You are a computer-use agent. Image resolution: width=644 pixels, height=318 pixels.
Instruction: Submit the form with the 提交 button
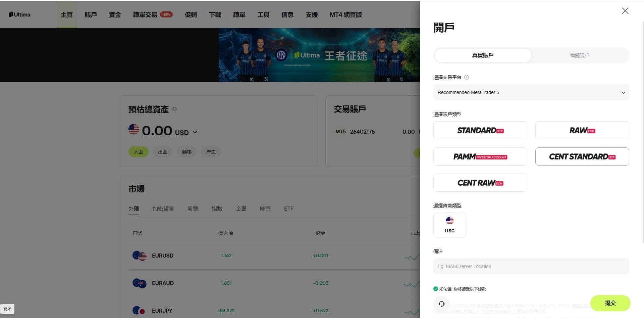pos(610,303)
